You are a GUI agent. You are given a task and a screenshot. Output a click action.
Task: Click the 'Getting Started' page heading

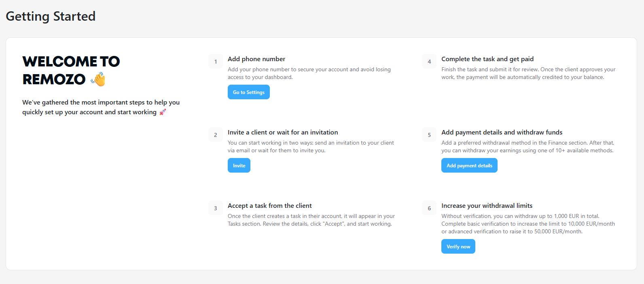[x=51, y=16]
